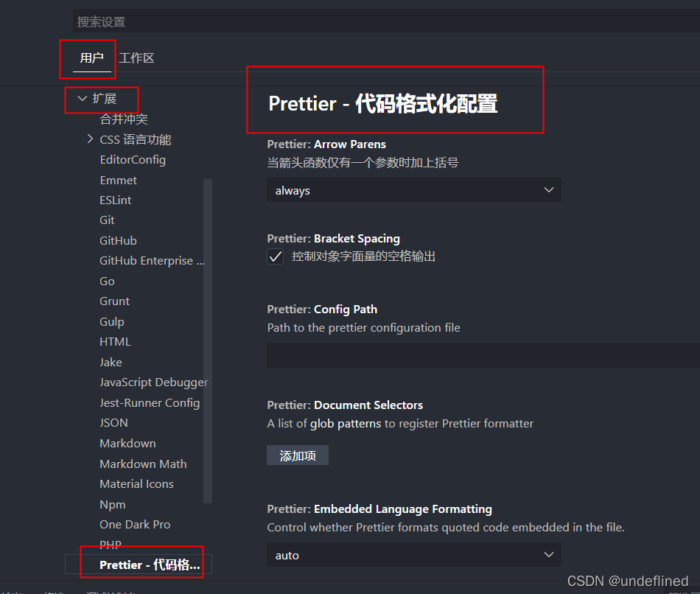The height and width of the screenshot is (594, 700).
Task: Open EditorConfig settings in sidebar
Action: [x=133, y=159]
